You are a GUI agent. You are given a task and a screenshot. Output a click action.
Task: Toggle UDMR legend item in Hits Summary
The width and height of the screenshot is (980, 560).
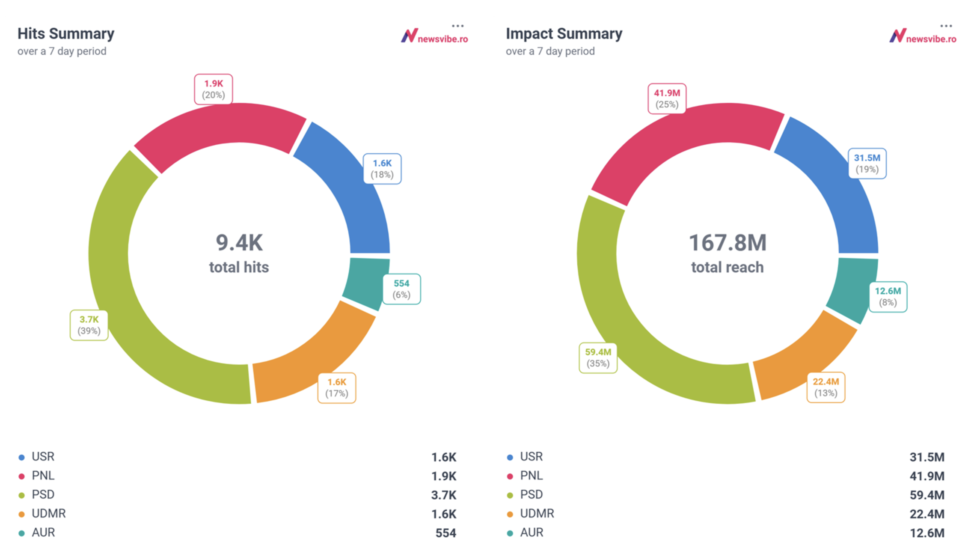(x=48, y=513)
